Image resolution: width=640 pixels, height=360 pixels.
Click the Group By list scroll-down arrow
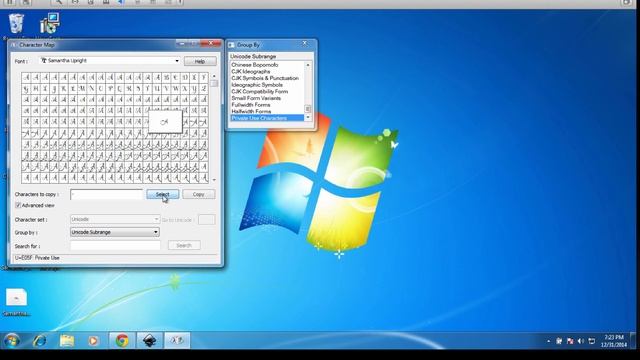308,118
